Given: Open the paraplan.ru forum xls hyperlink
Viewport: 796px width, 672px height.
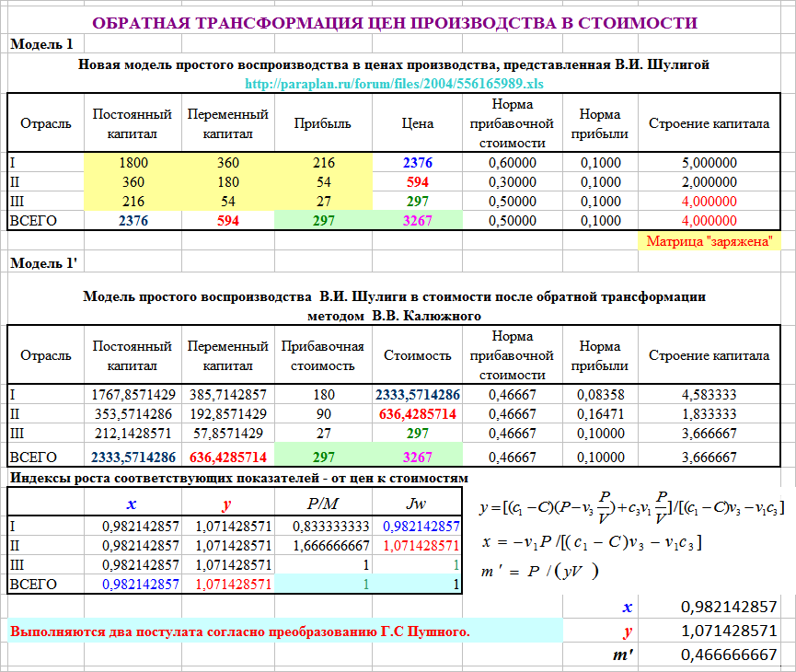Looking at the screenshot, I should click(x=394, y=83).
